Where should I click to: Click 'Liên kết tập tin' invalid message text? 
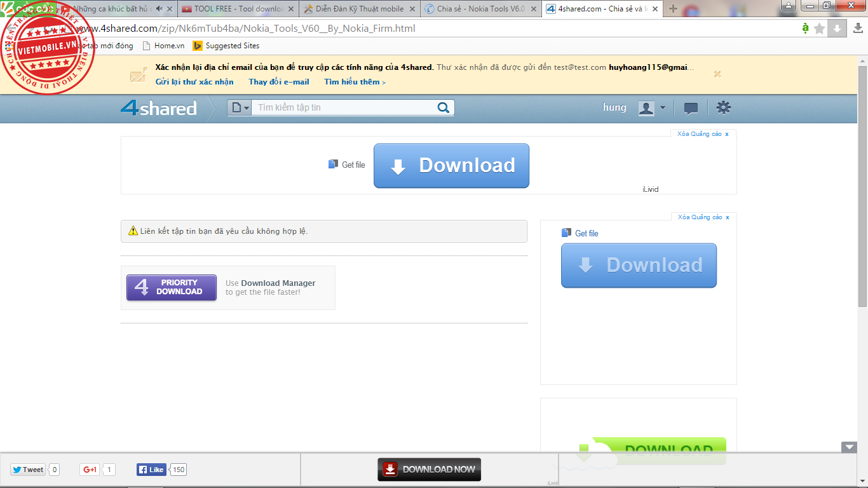point(224,231)
